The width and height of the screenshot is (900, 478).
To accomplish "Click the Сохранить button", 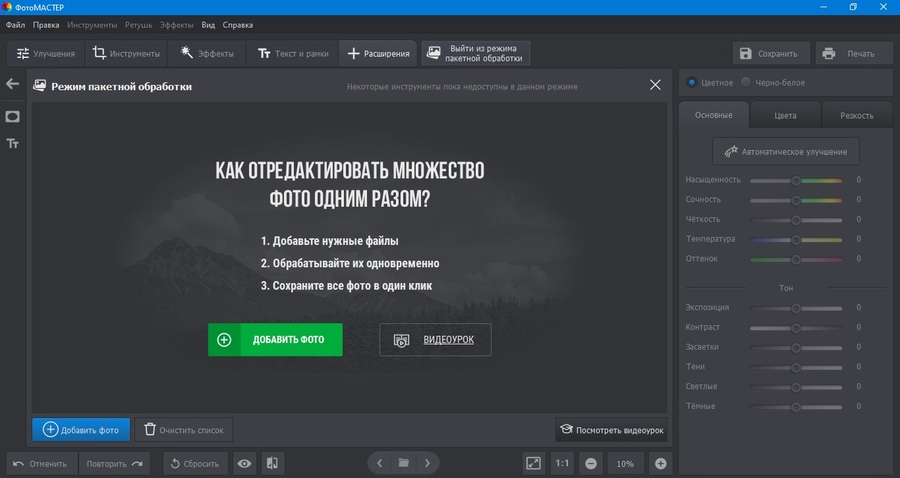I will click(x=771, y=53).
